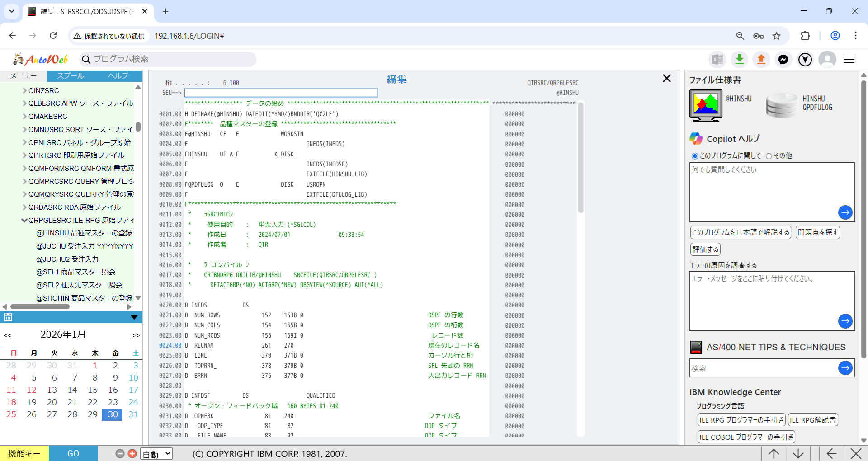Open the 自動 size dropdown

tap(156, 454)
